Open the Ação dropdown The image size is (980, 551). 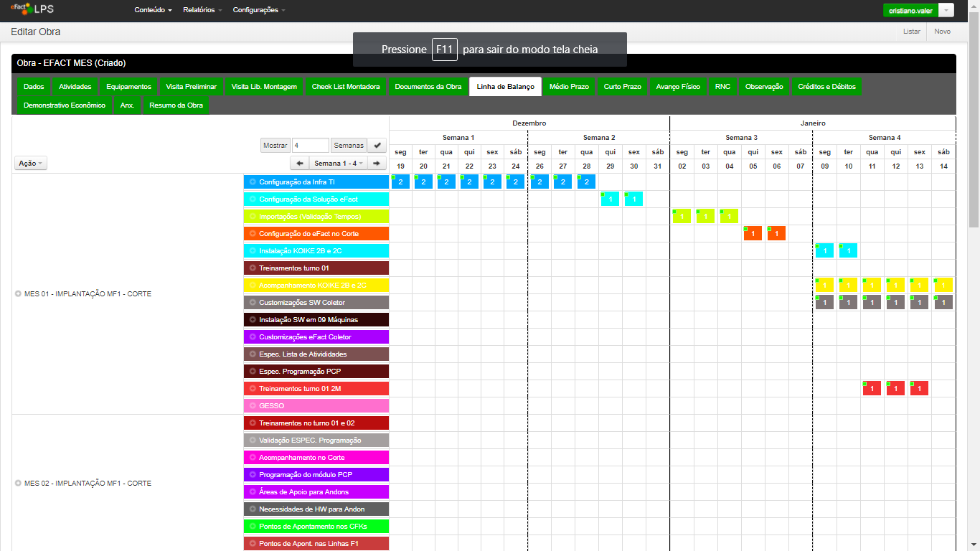point(31,164)
